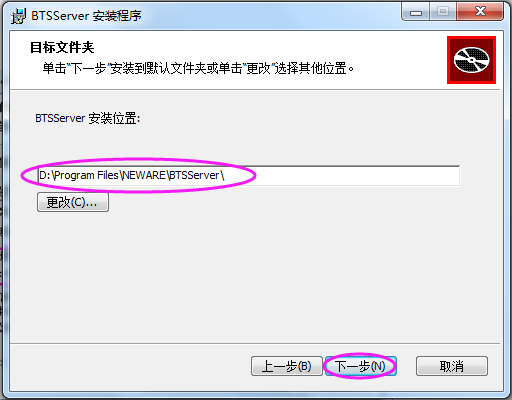Continue with 下一步(N) button
Image resolution: width=512 pixels, height=400 pixels.
click(x=360, y=366)
